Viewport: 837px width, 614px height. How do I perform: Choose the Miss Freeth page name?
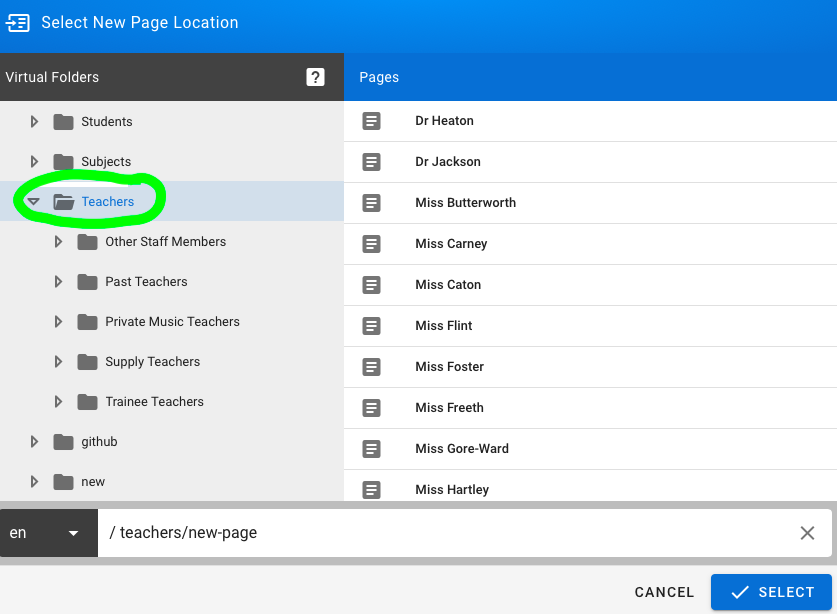[x=449, y=408]
